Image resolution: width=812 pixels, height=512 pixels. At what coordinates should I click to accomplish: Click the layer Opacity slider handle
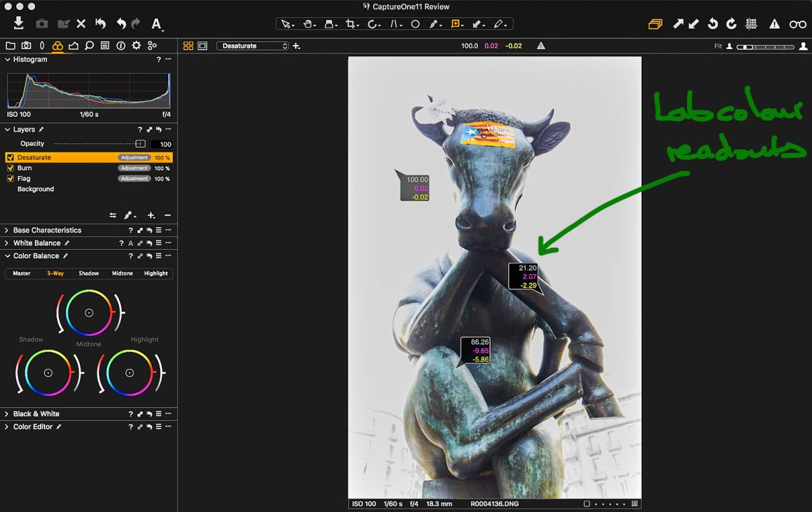[140, 144]
